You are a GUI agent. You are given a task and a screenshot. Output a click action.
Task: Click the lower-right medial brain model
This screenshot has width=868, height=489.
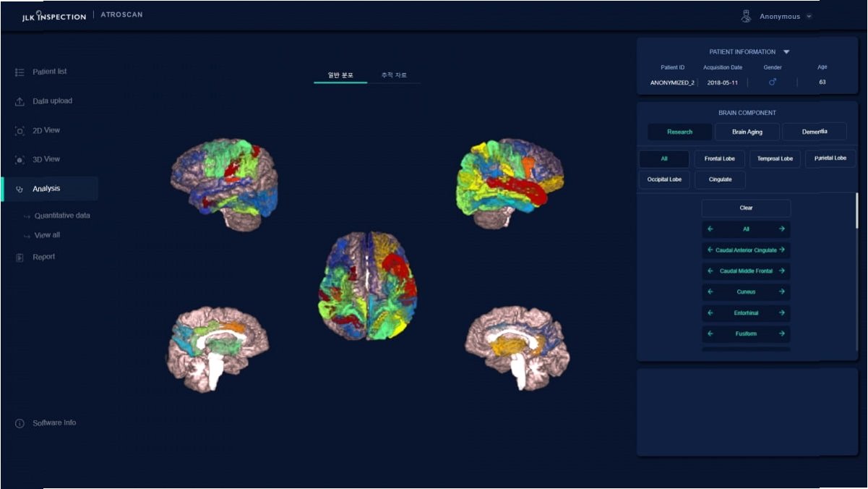point(517,349)
